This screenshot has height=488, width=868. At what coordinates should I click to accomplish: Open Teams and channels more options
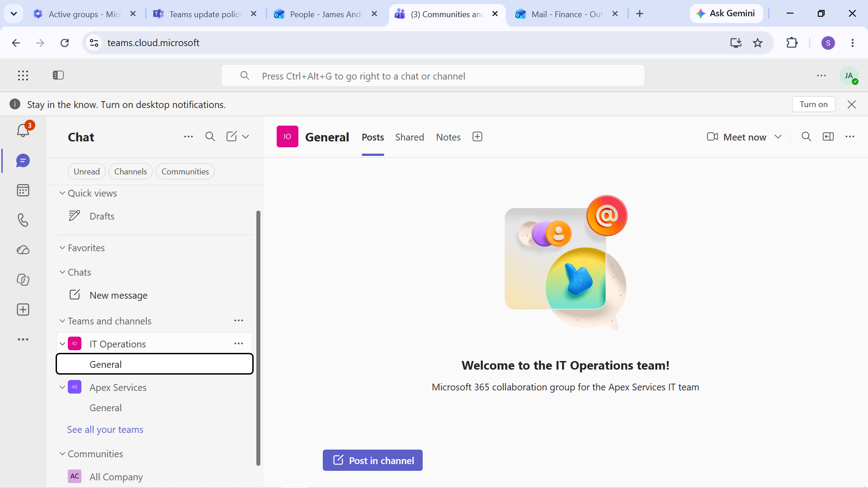pyautogui.click(x=239, y=320)
